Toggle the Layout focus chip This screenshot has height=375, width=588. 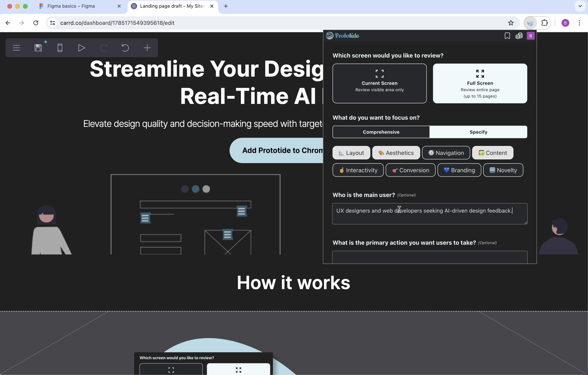tap(351, 153)
